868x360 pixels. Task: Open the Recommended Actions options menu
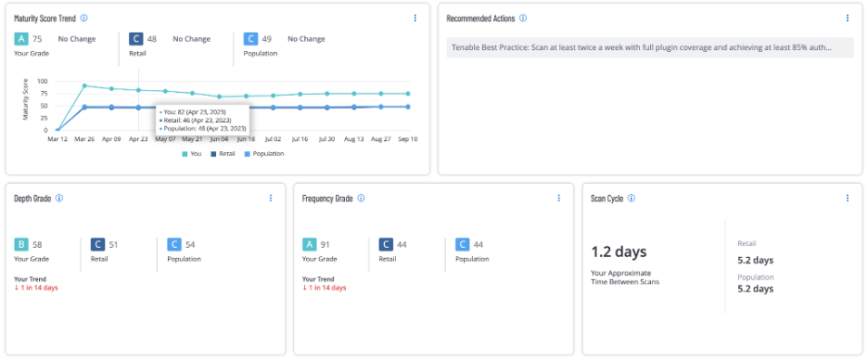click(x=848, y=18)
